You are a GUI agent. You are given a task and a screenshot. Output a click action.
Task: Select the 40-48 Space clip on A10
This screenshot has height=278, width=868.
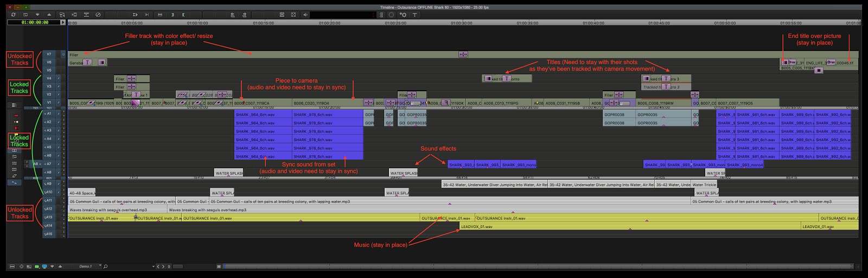pos(81,192)
